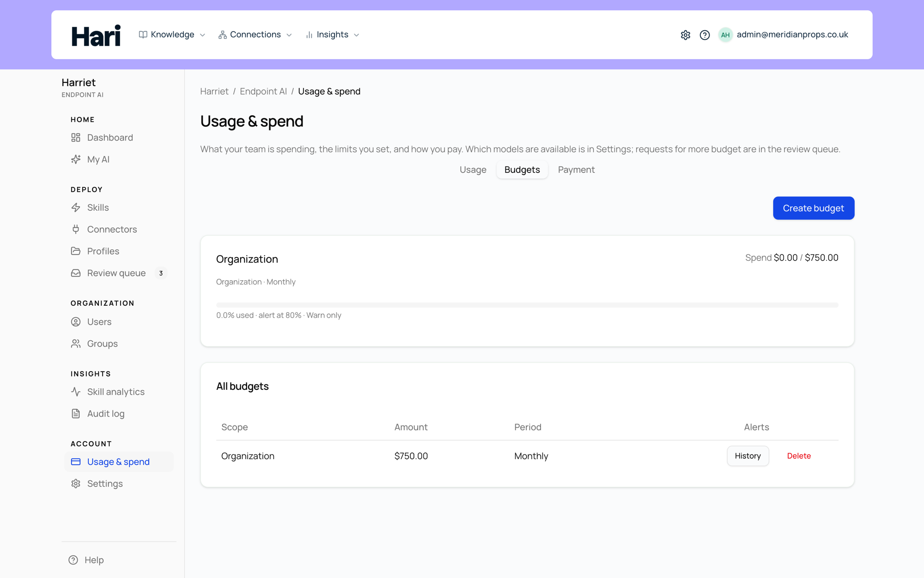Click the Skills lightning icon
The width and height of the screenshot is (924, 578).
tap(76, 207)
